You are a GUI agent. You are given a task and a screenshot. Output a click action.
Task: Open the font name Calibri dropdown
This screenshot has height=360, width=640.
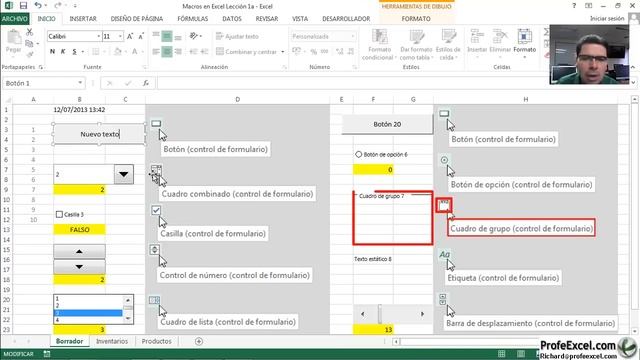(98, 36)
